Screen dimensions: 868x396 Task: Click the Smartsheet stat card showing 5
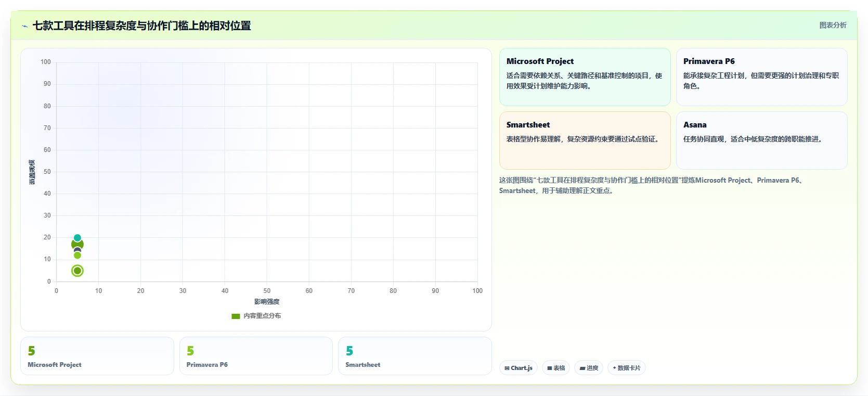point(414,356)
